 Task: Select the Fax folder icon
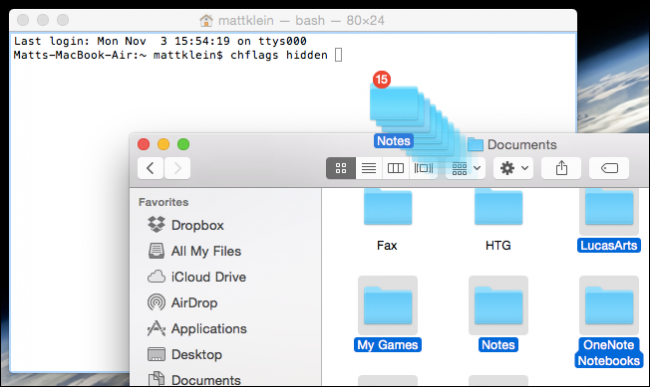pos(388,207)
